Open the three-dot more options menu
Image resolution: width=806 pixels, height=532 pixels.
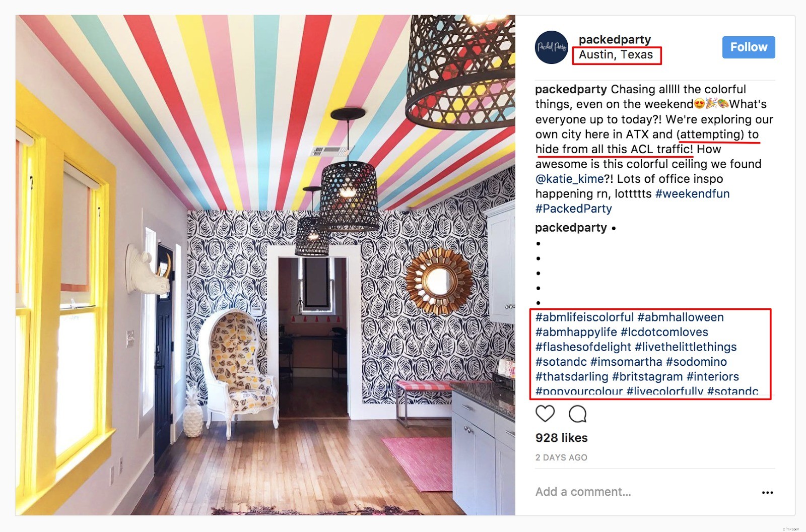(x=767, y=493)
